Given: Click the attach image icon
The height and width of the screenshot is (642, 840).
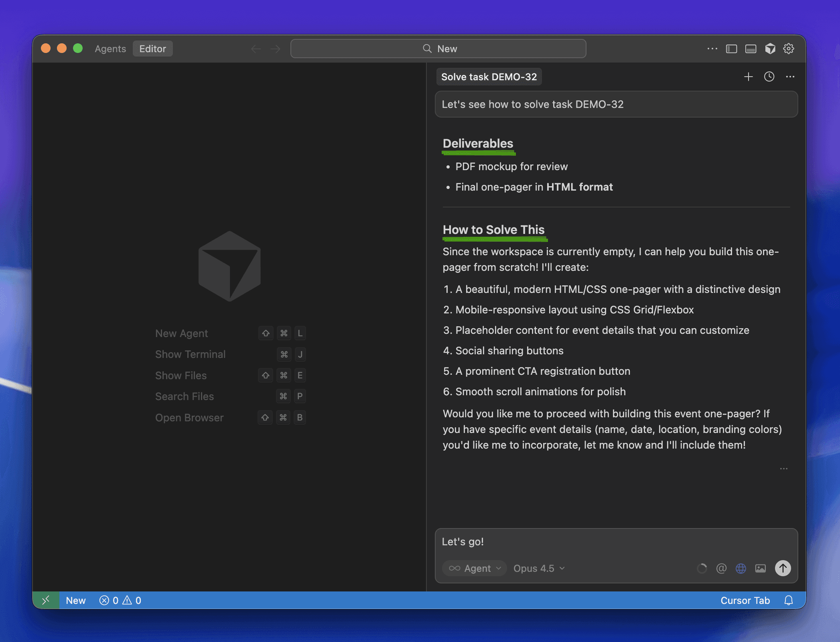Looking at the screenshot, I should tap(761, 568).
